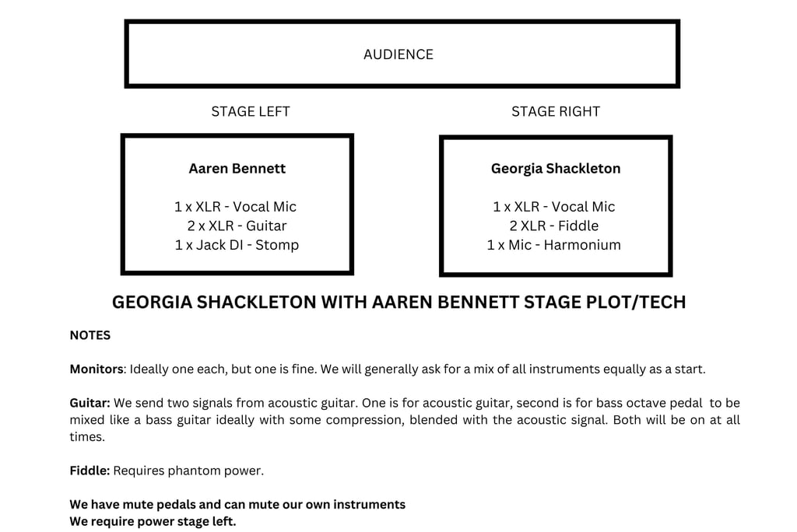797x532 pixels.
Task: Click the bold 'Guitar:' label
Action: [90, 403]
